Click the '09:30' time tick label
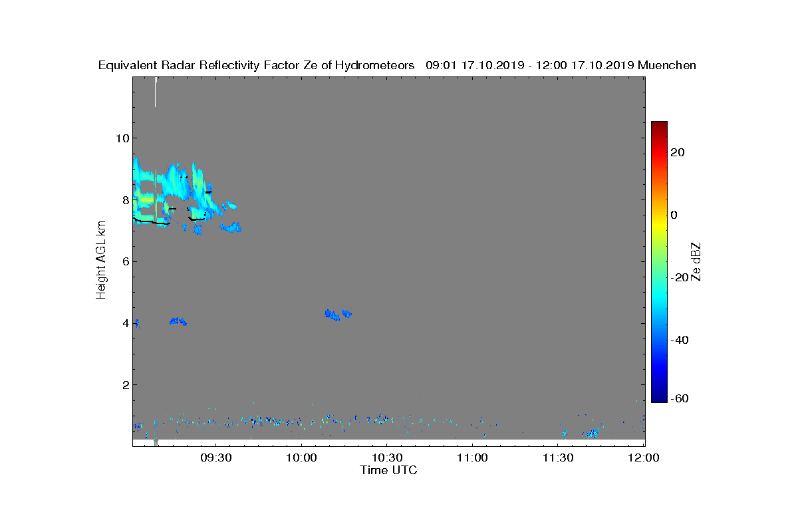 pos(215,458)
